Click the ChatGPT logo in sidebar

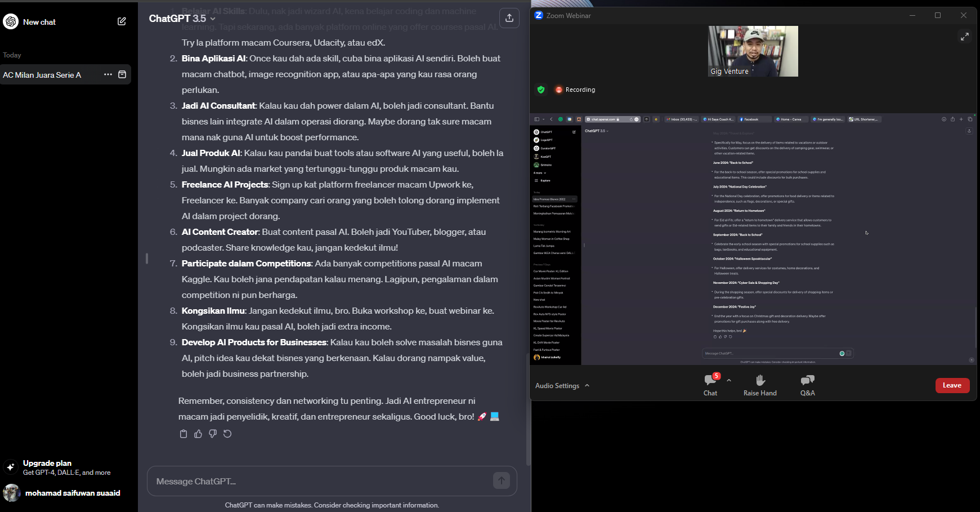(11, 21)
